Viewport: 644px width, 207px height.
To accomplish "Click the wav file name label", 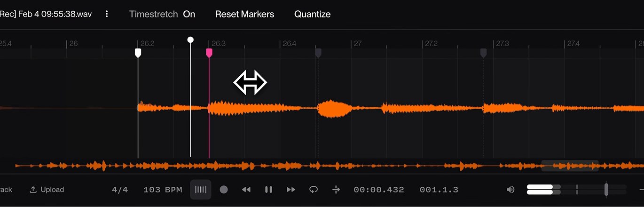I will (x=46, y=14).
